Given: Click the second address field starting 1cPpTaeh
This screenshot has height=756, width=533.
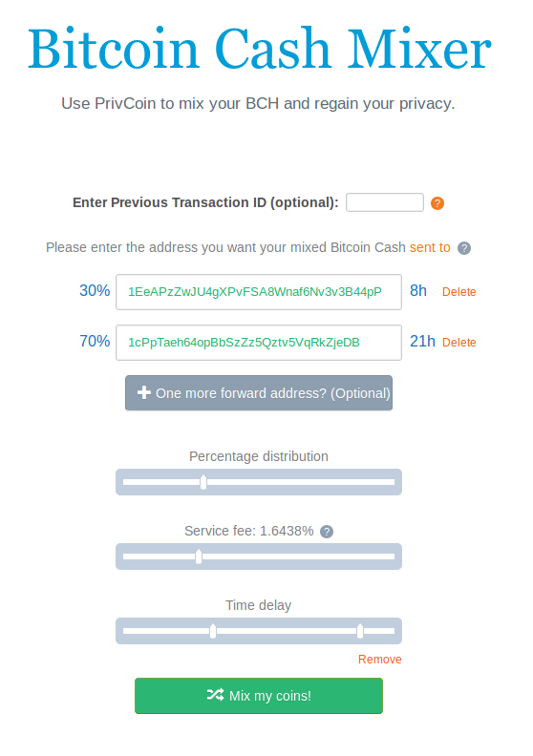Looking at the screenshot, I should (x=259, y=343).
